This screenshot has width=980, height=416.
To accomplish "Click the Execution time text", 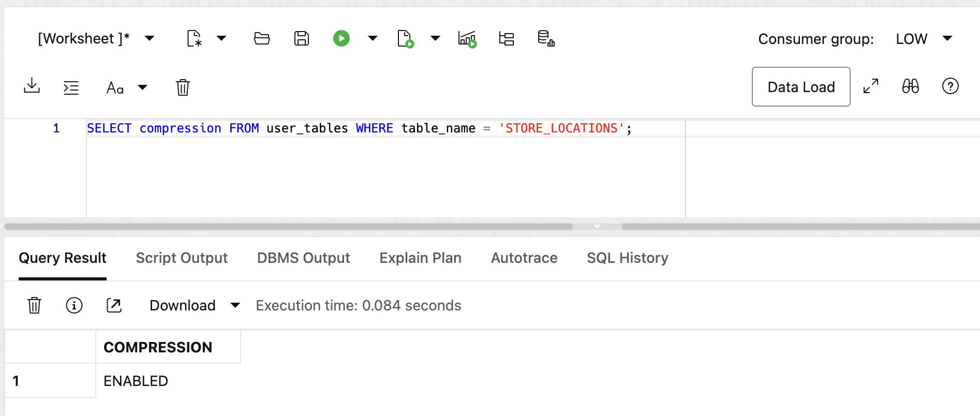I will coord(359,306).
